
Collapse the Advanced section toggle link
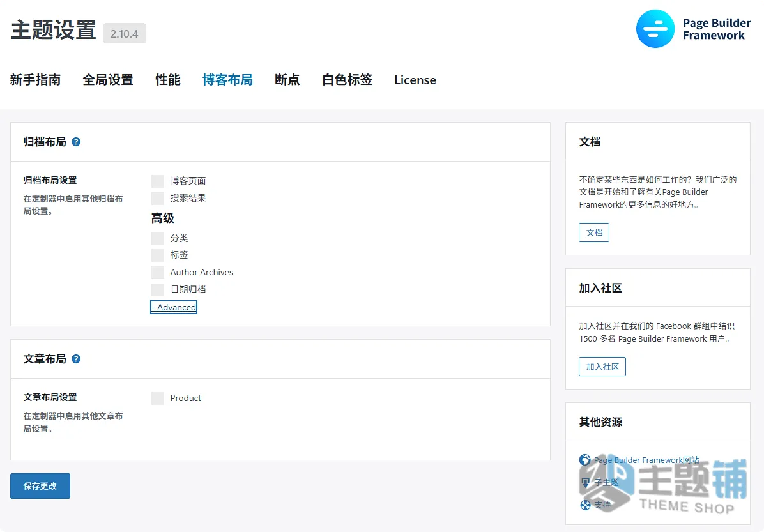(174, 307)
